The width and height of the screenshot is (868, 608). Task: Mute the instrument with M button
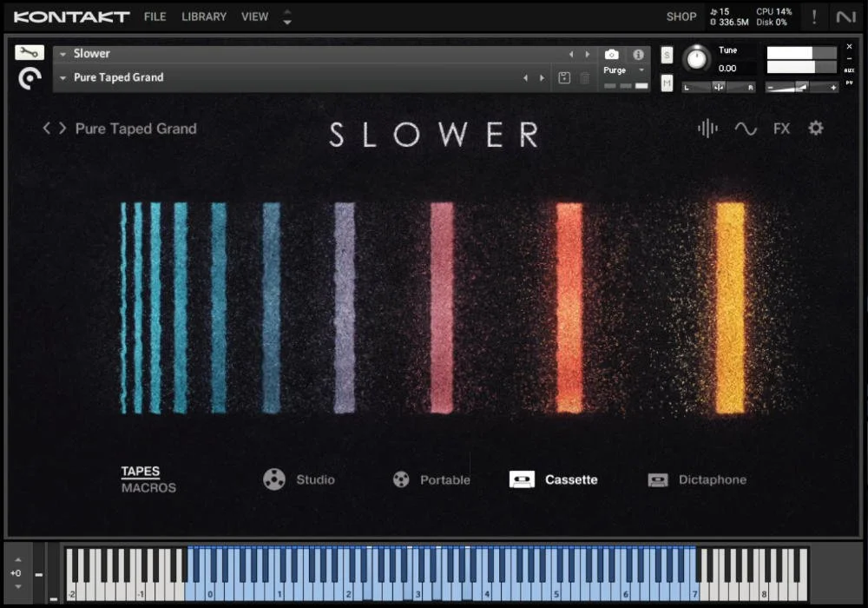[667, 83]
